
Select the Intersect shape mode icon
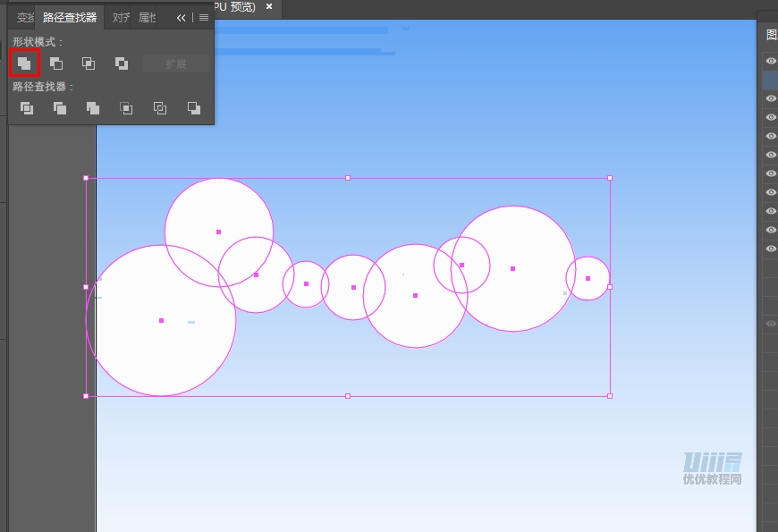coord(89,63)
